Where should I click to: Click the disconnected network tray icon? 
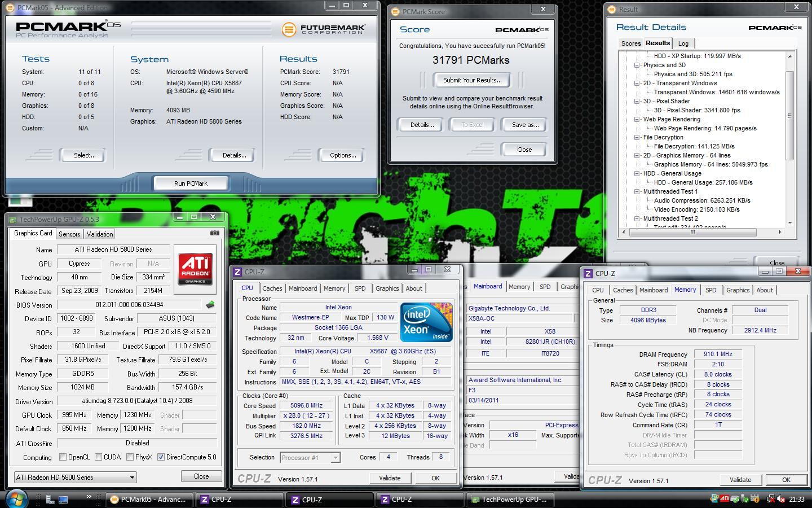coord(770,499)
